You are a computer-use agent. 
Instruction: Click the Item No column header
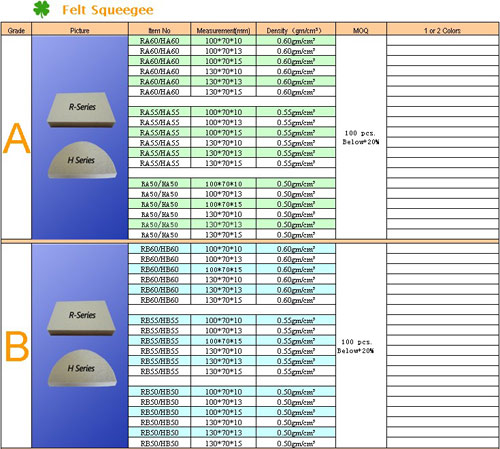pos(159,30)
